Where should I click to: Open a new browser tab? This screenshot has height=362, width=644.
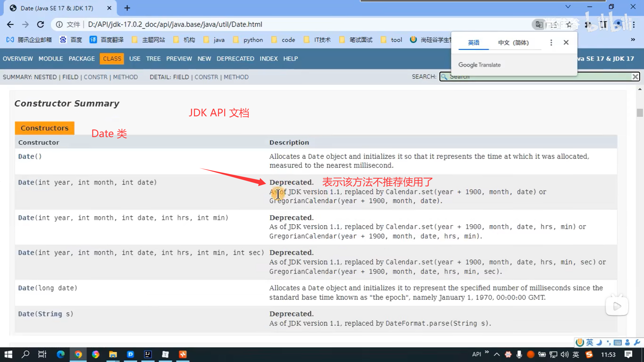(x=127, y=8)
